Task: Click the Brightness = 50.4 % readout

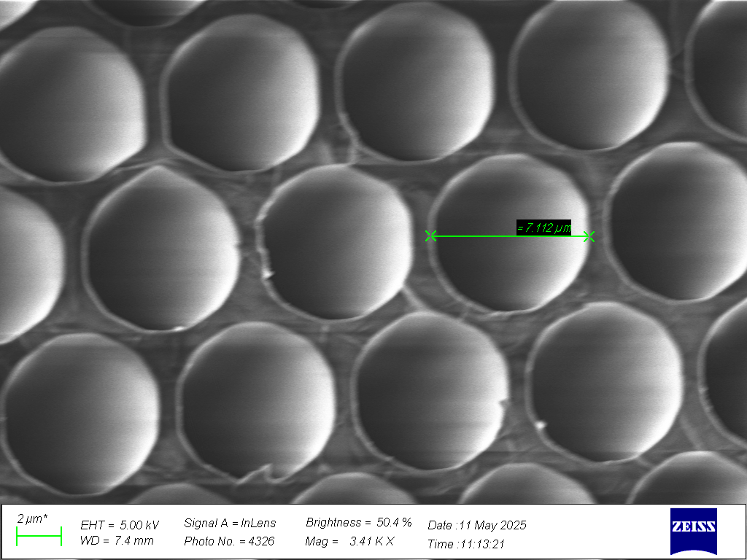Action: point(358,523)
